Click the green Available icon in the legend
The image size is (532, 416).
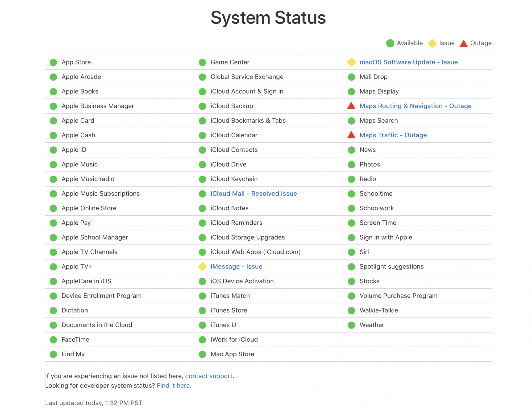click(390, 43)
